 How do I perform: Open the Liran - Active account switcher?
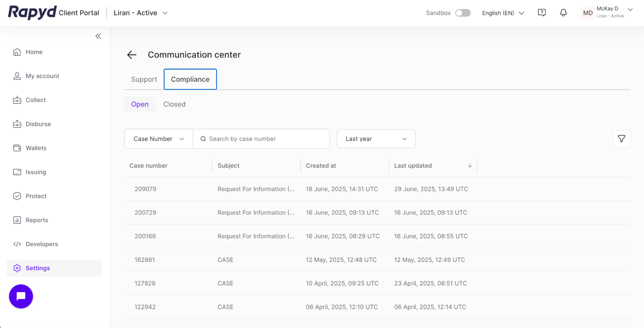140,13
